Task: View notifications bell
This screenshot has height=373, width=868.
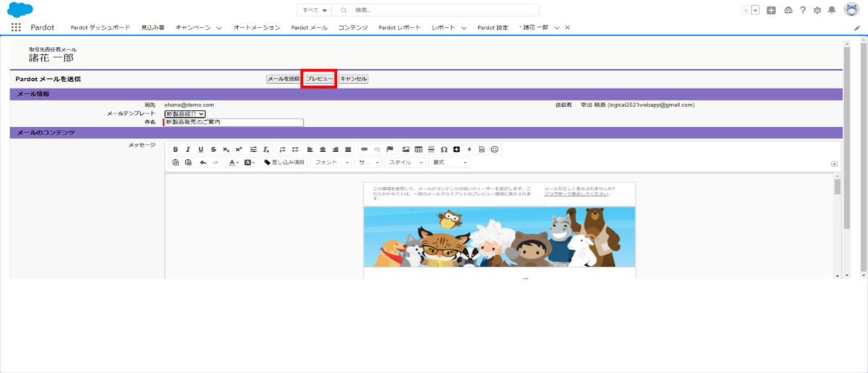Action: coord(832,10)
